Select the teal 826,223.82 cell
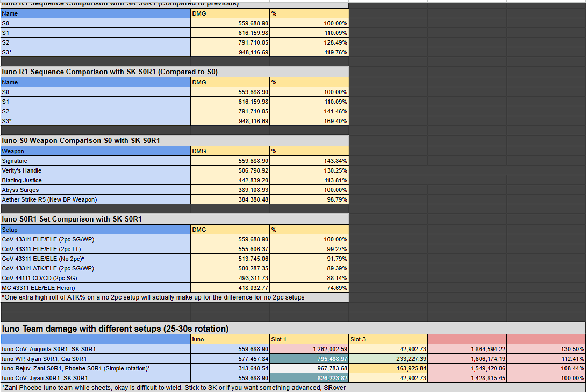The height and width of the screenshot is (392, 586). tap(309, 378)
